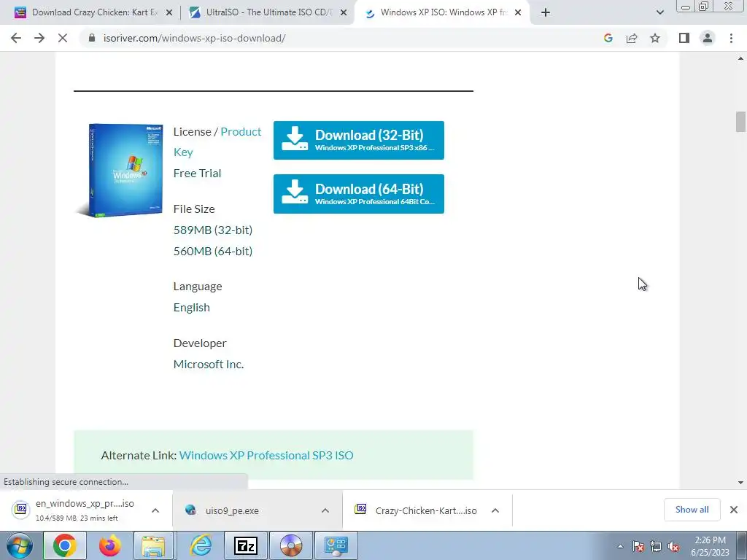Launch Firefox from the taskbar

coord(109,545)
